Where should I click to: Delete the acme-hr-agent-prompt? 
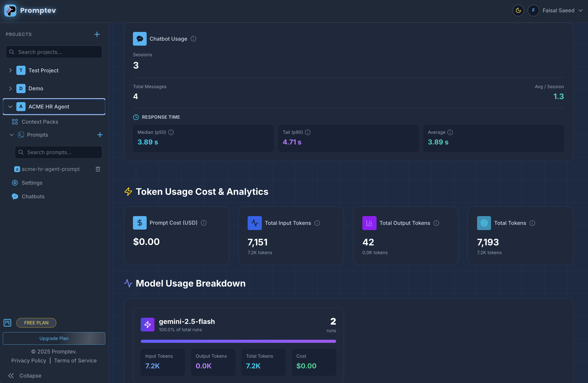pos(98,169)
